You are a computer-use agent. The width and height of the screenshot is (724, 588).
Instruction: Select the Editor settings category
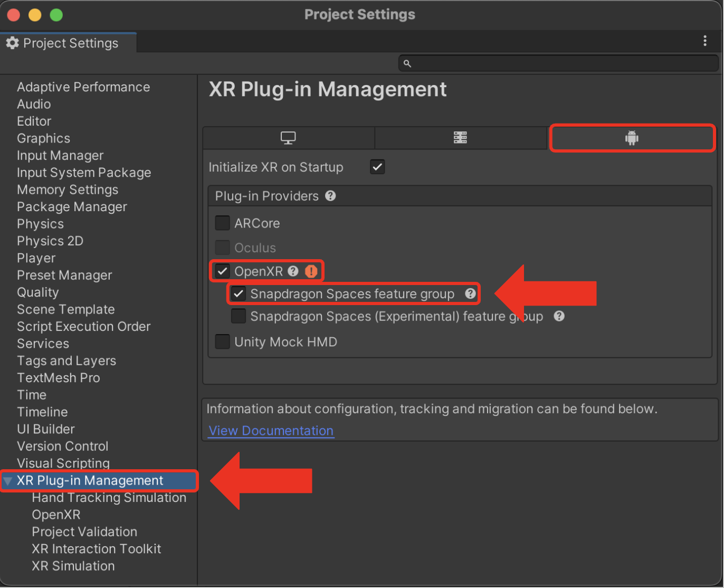[34, 121]
